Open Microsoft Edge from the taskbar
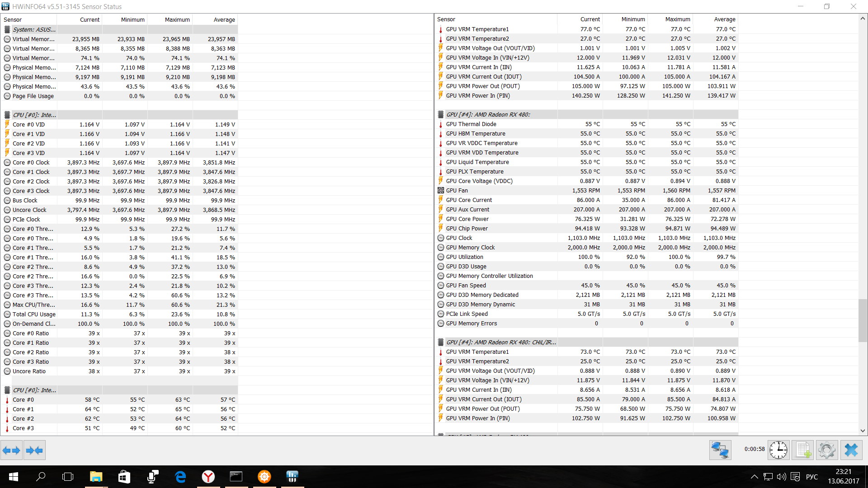Viewport: 868px width, 488px height. click(180, 476)
